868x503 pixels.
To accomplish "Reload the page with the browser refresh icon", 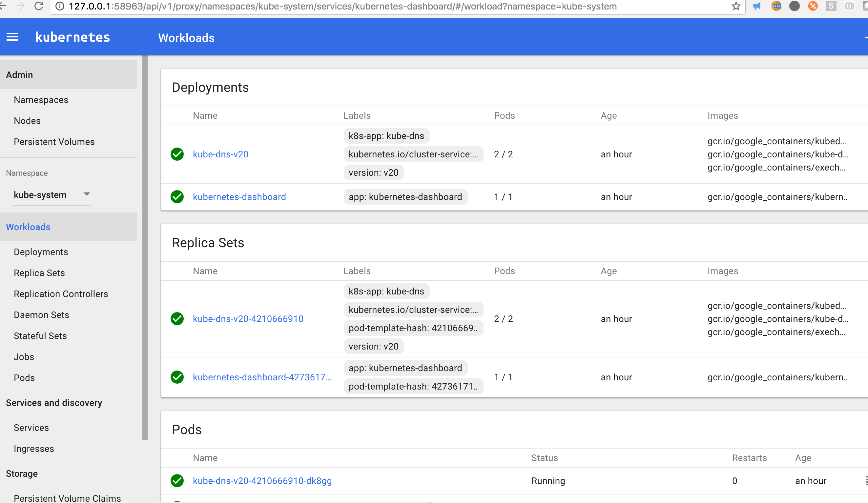I will pyautogui.click(x=39, y=6).
